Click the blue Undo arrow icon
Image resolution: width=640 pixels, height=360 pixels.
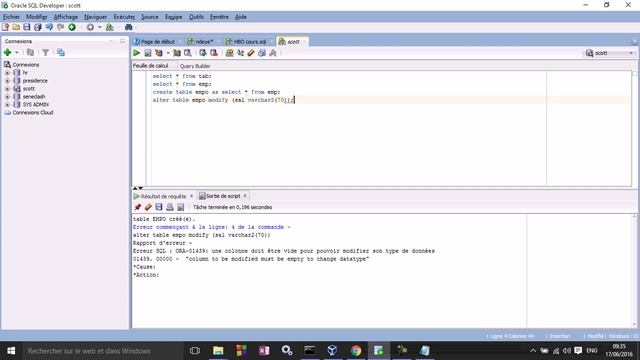pyautogui.click(x=49, y=27)
